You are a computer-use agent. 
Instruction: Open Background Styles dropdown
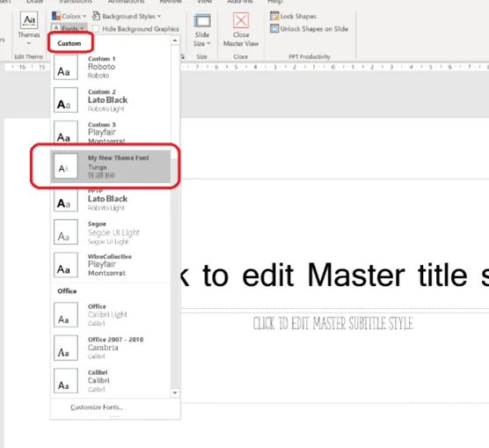(x=127, y=16)
